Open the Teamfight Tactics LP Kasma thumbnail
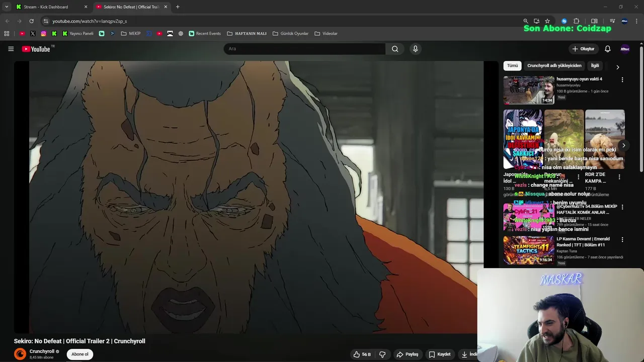Viewport: 644px width, 362px height. [x=529, y=250]
